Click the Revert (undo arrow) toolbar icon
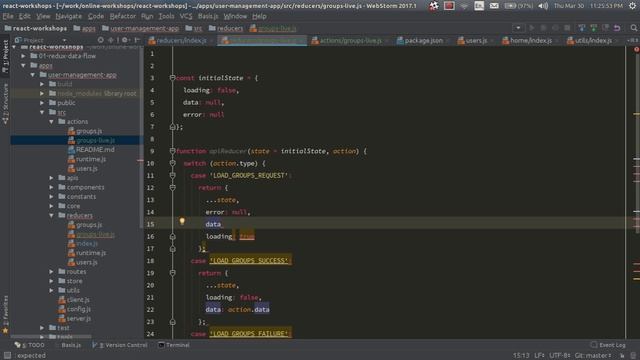 (x=617, y=28)
